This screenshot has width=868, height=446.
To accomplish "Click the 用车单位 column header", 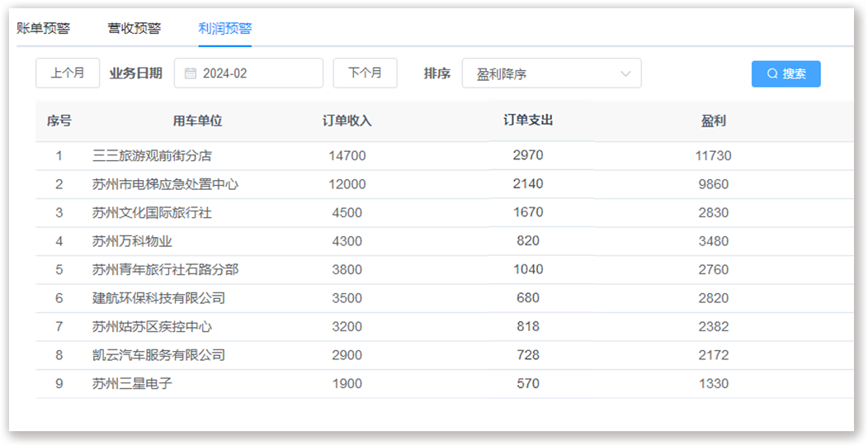I will coord(197,121).
